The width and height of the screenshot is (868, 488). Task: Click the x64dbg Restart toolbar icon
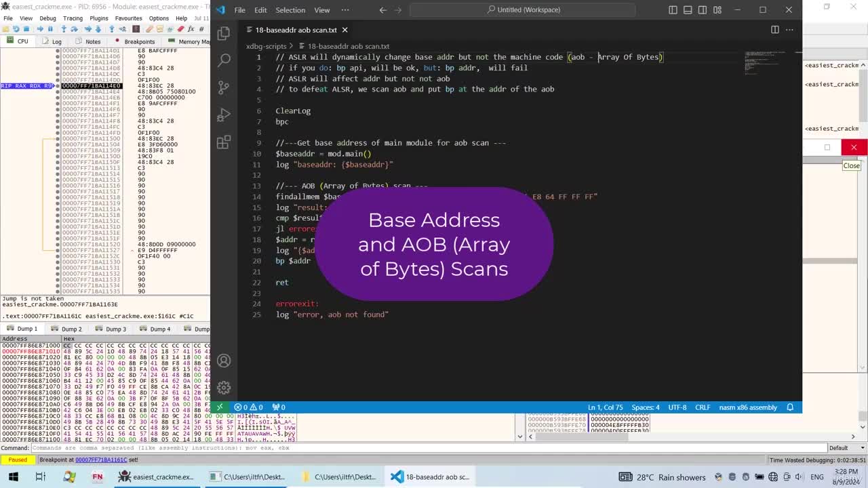point(16,28)
